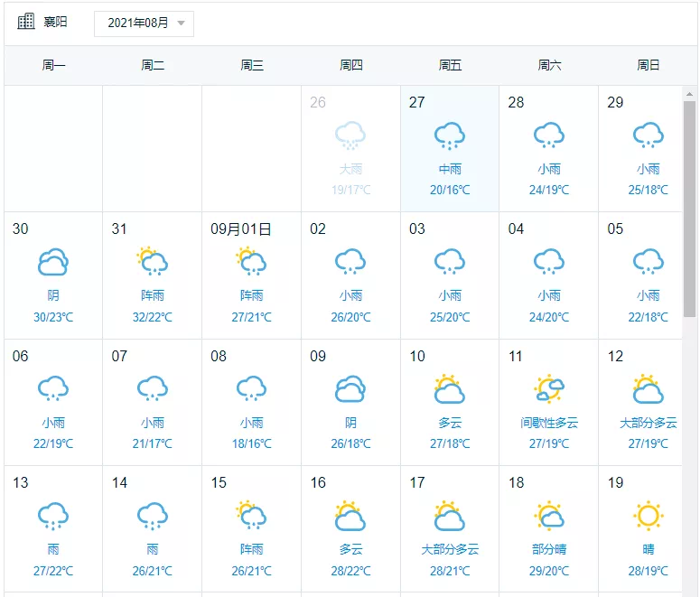700x597 pixels.
Task: Click the 大部分多云 label on day 17
Action: [450, 549]
